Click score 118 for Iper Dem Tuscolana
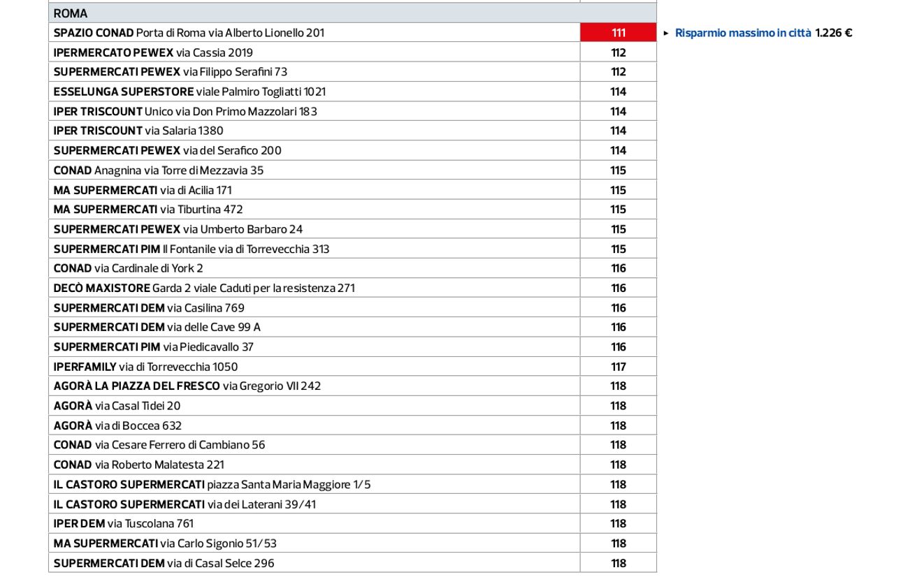 618,524
